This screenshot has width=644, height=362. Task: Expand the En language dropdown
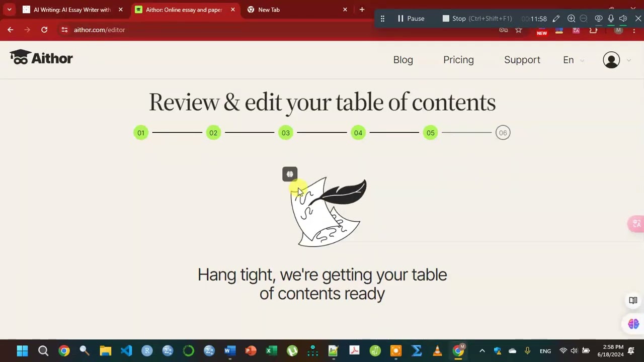(573, 60)
